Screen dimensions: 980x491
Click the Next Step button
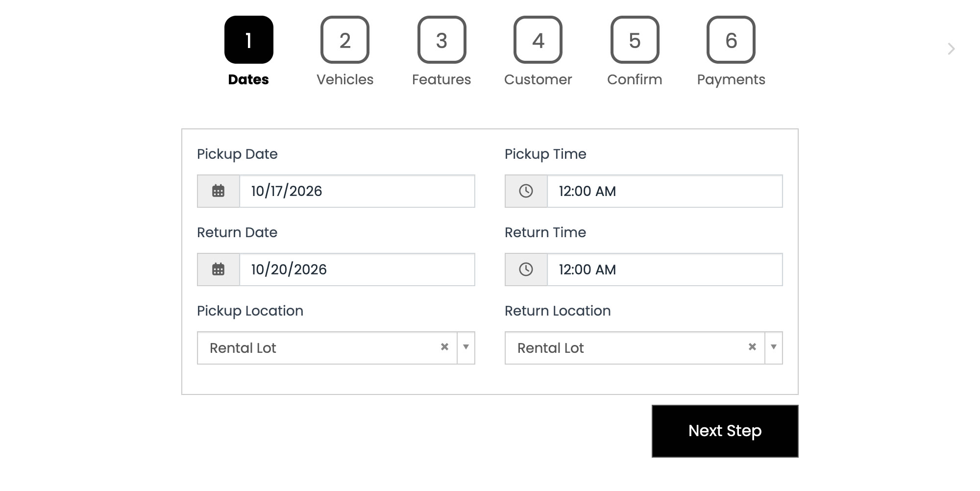coord(725,431)
